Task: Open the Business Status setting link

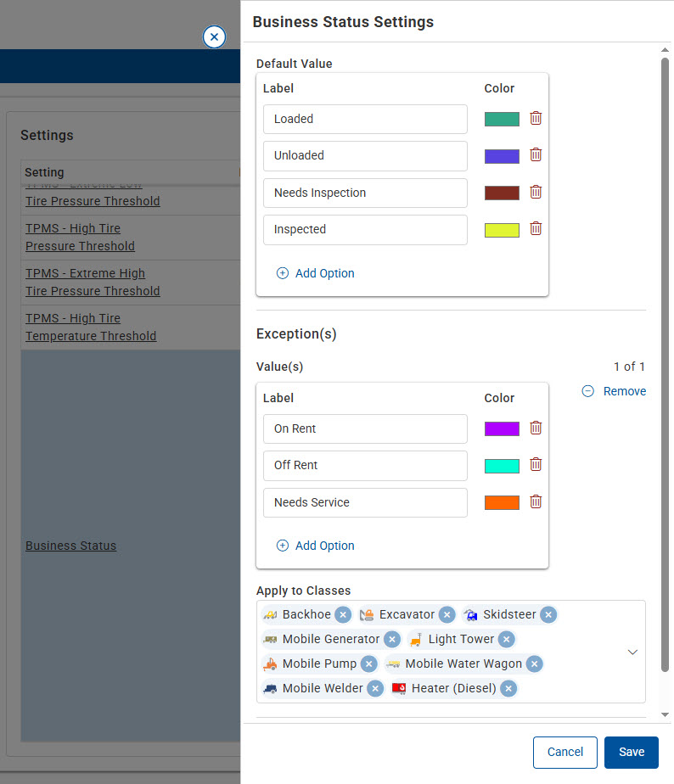Action: [71, 546]
